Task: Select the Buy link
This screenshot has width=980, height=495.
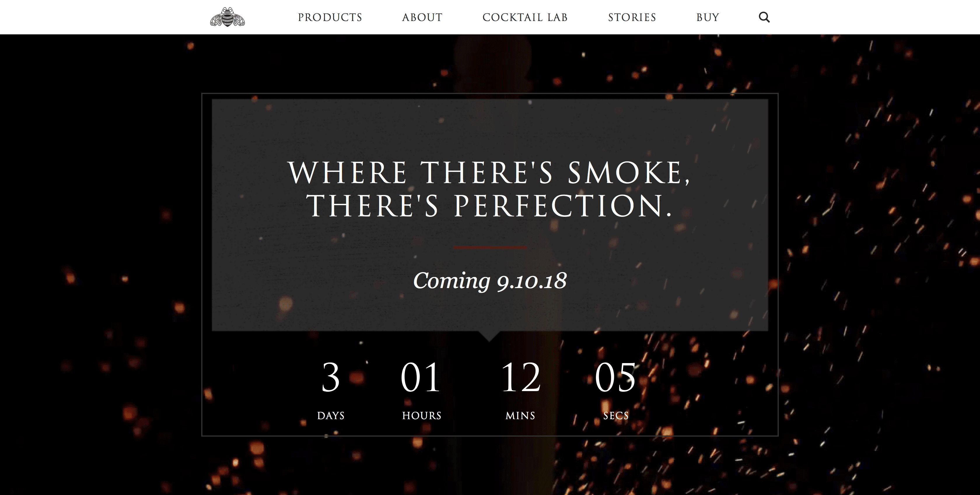Action: point(708,18)
